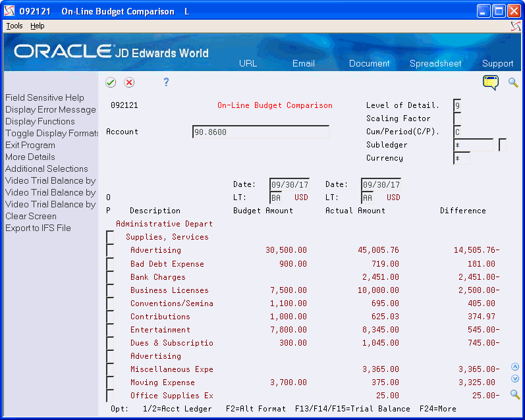Click the Cum/Period field
This screenshot has width=525, height=420.
pos(457,132)
